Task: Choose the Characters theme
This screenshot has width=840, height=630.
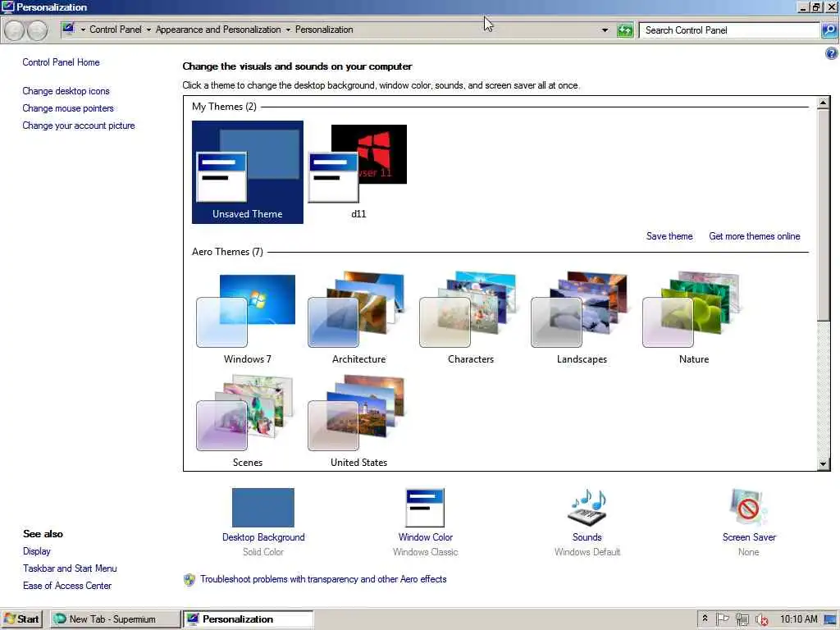Action: pyautogui.click(x=470, y=319)
